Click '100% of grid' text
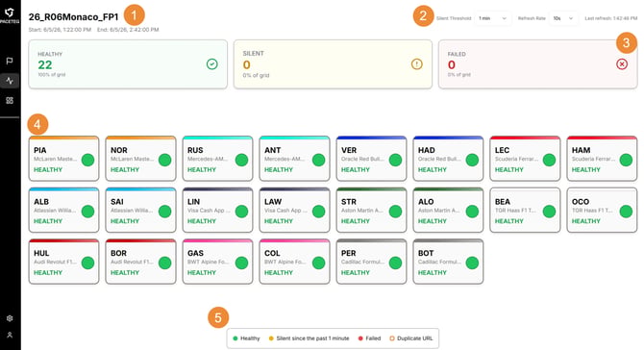 (x=51, y=75)
